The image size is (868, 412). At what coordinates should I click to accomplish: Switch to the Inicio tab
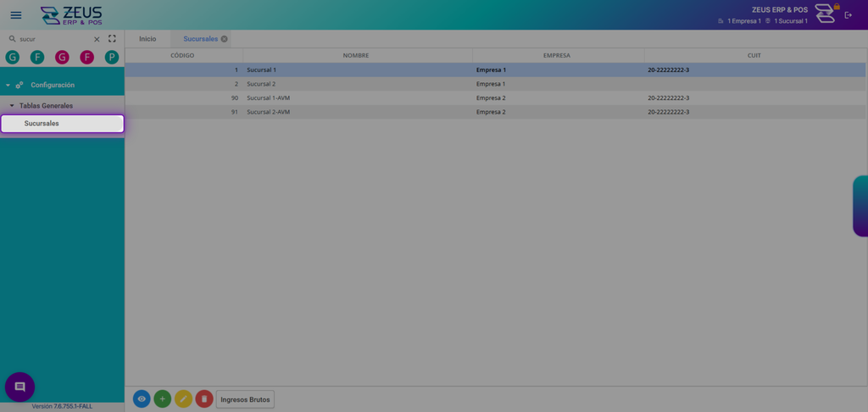pyautogui.click(x=147, y=39)
